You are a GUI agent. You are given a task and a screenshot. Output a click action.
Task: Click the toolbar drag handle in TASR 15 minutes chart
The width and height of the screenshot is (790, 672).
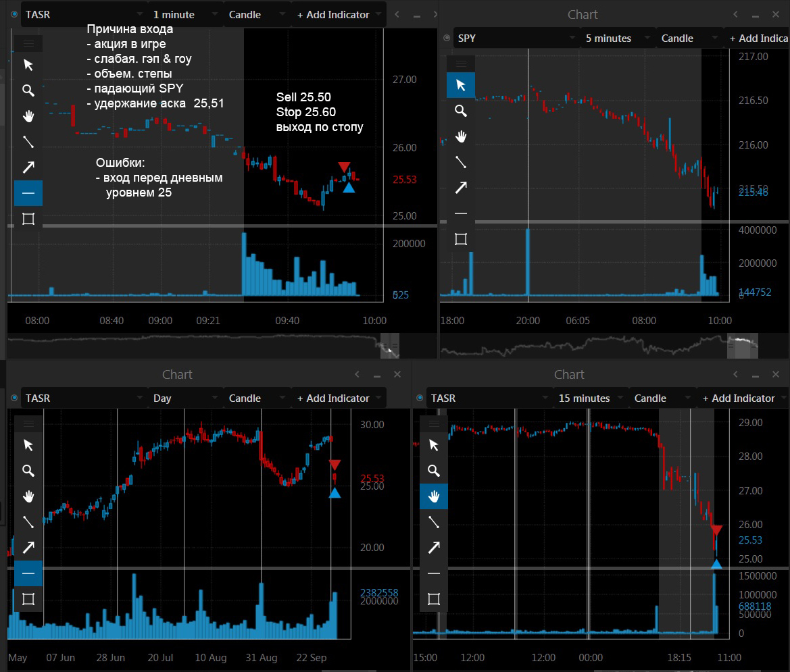434,424
